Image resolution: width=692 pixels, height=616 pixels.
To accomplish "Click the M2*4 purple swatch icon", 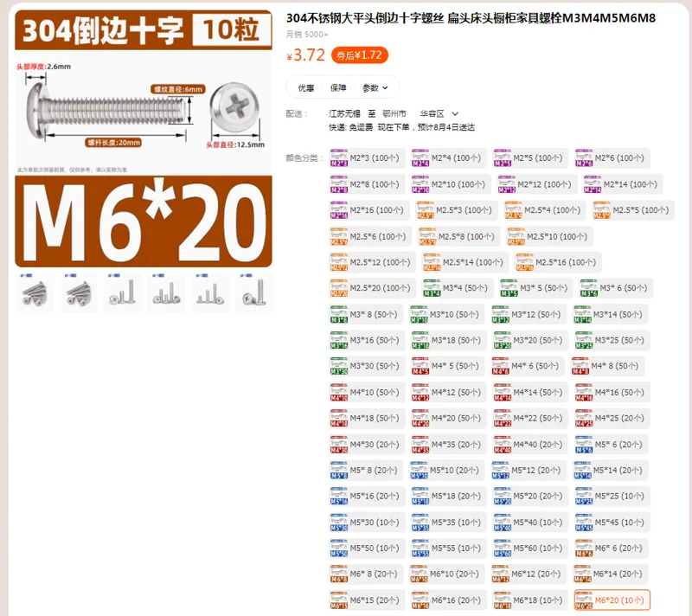I will coord(420,158).
